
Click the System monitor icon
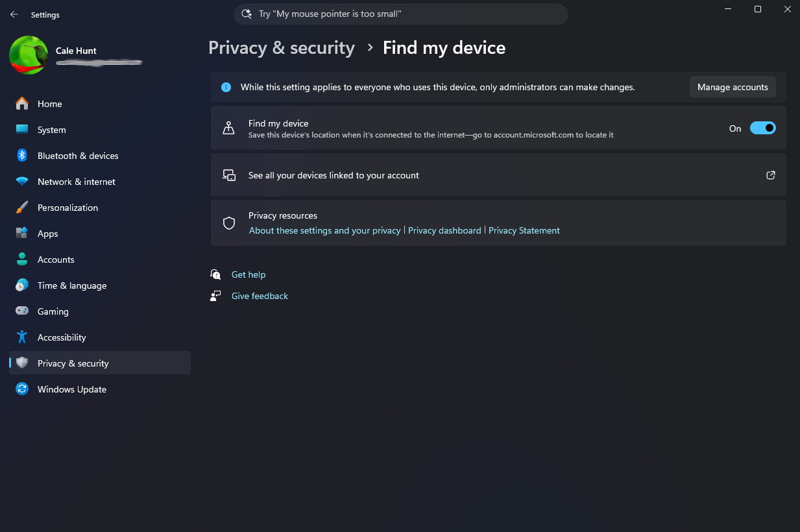tap(22, 130)
